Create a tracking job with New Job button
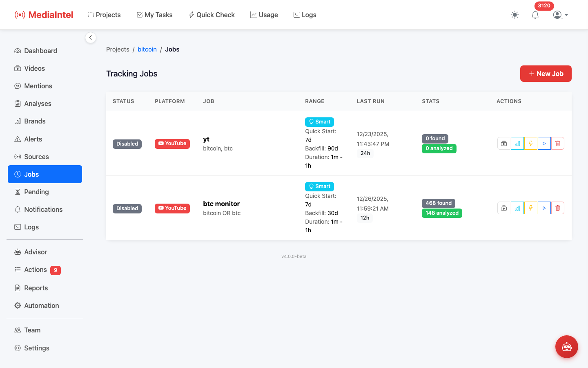The width and height of the screenshot is (588, 368). [x=546, y=74]
